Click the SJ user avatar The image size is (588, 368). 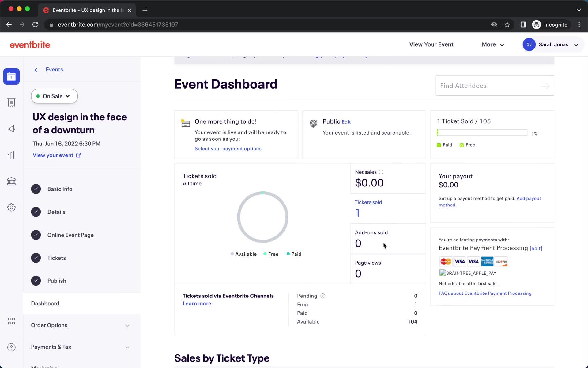529,44
